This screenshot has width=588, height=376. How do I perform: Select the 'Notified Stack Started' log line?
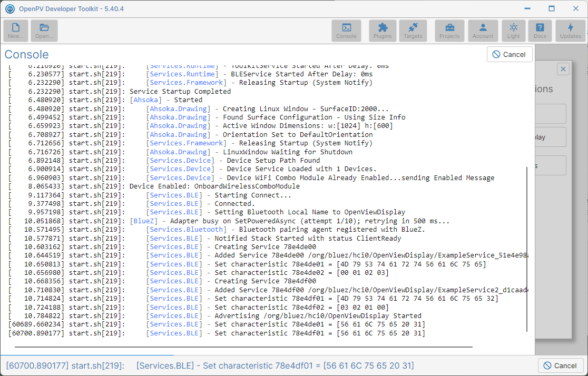(205, 239)
